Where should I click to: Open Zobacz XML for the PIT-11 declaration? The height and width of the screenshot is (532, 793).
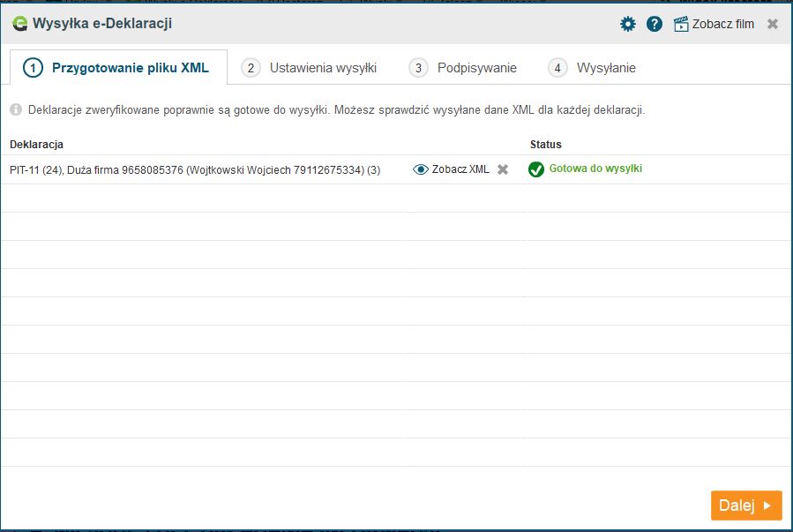(x=460, y=169)
